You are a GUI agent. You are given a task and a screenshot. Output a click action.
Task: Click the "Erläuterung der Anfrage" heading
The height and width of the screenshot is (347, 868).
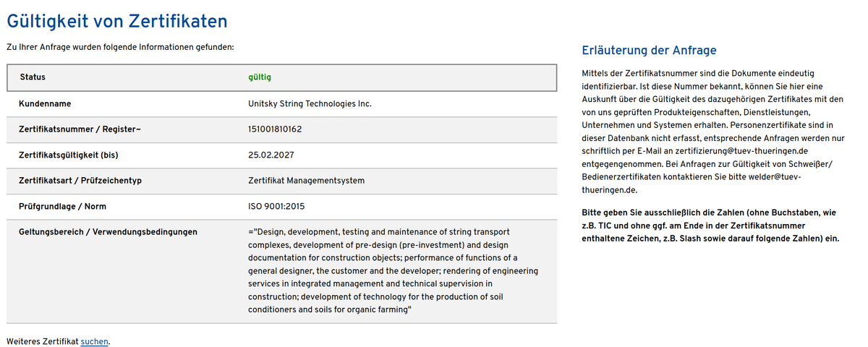coord(649,51)
